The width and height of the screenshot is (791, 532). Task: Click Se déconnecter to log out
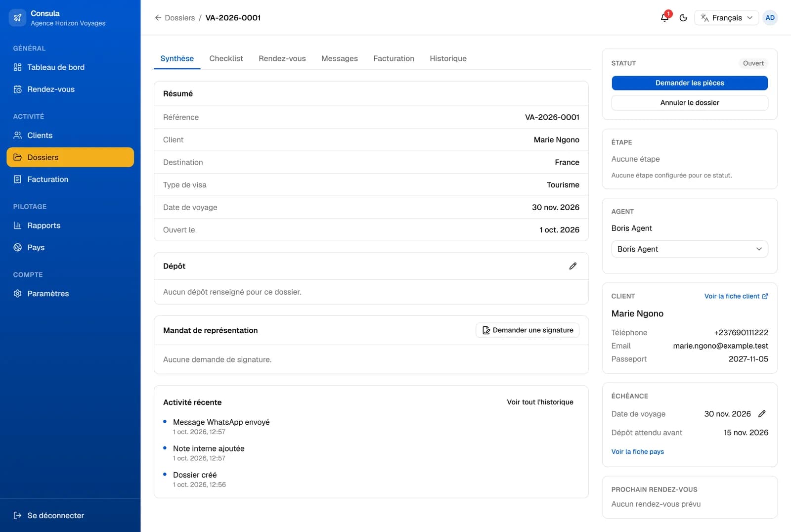(x=70, y=516)
